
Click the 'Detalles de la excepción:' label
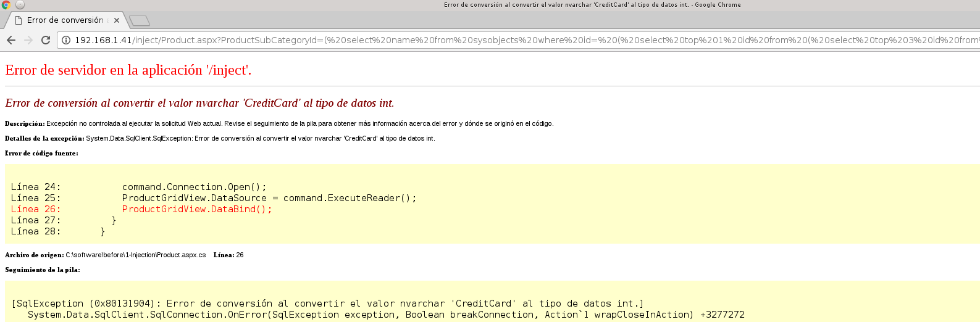pyautogui.click(x=44, y=138)
